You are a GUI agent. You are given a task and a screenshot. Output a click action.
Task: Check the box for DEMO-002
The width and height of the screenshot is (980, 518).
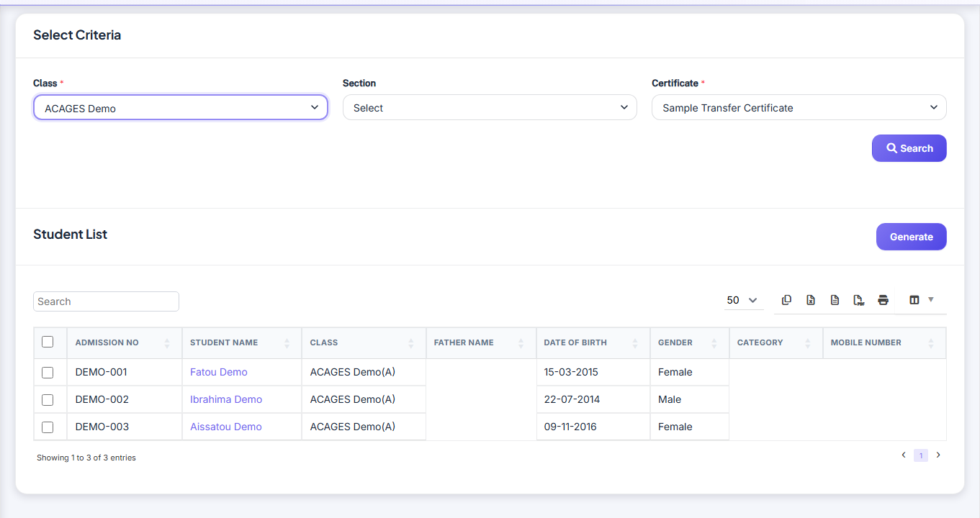tap(48, 400)
